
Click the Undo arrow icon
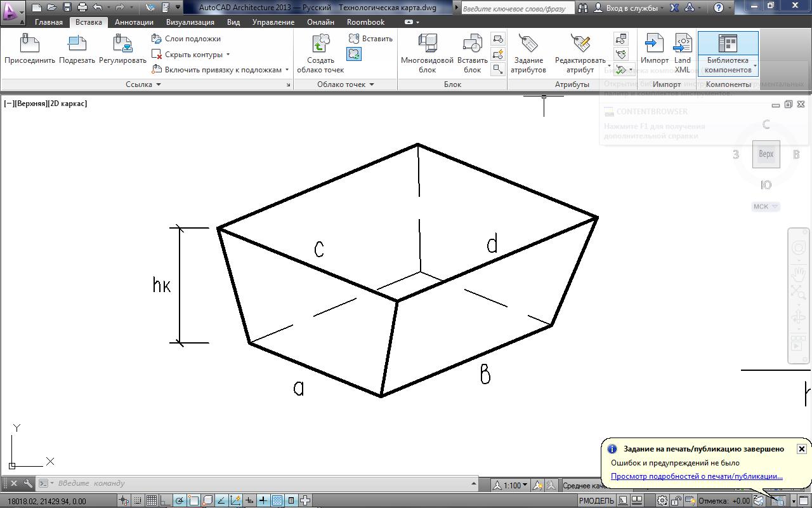click(x=97, y=8)
